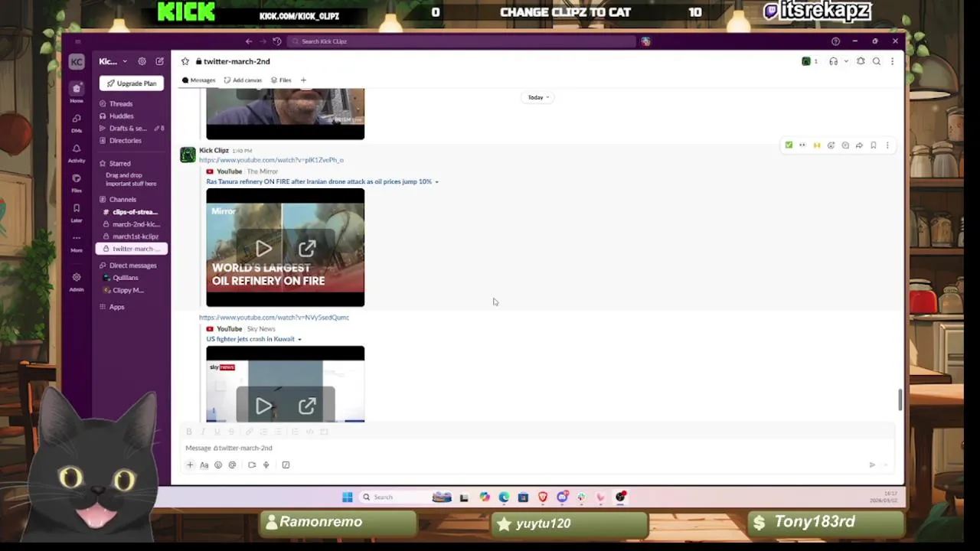
Task: Open Directories in sidebar
Action: click(125, 141)
